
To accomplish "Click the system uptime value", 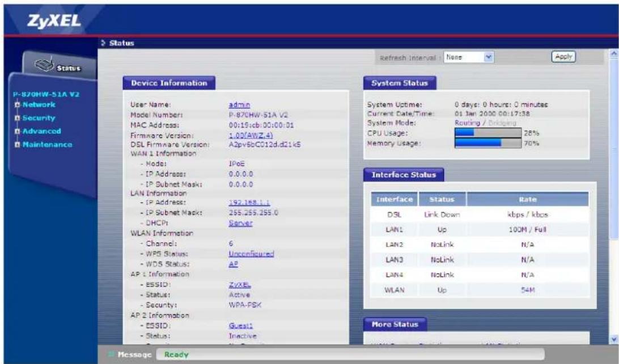I will click(x=501, y=105).
